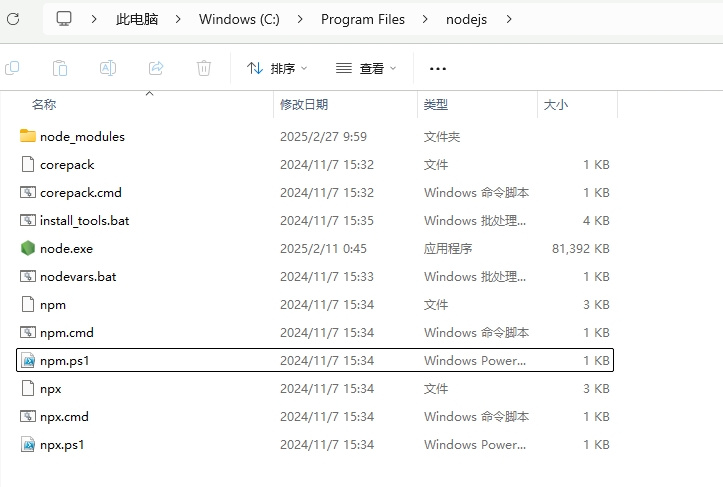
Task: Open the more options ellipsis menu
Action: click(x=438, y=69)
